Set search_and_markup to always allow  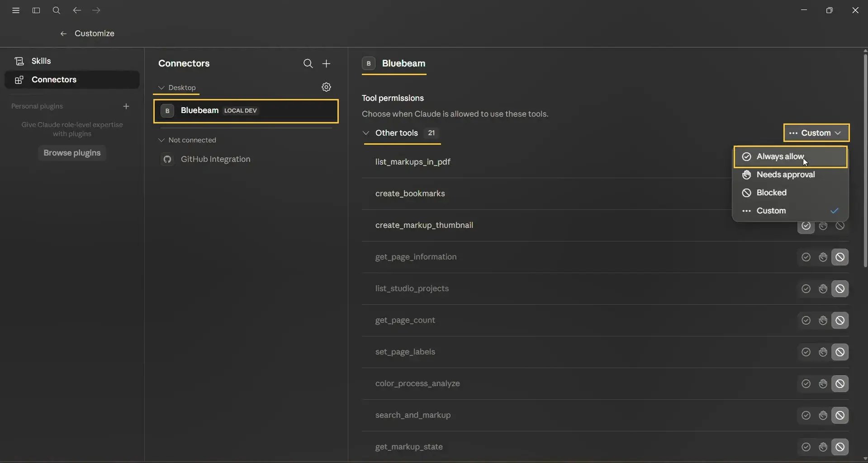pyautogui.click(x=806, y=416)
